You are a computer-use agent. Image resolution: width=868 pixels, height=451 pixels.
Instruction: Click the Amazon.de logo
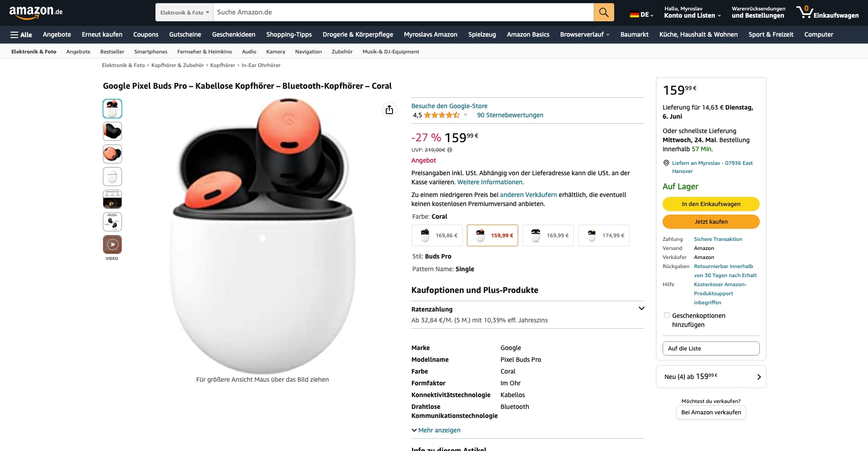[36, 12]
